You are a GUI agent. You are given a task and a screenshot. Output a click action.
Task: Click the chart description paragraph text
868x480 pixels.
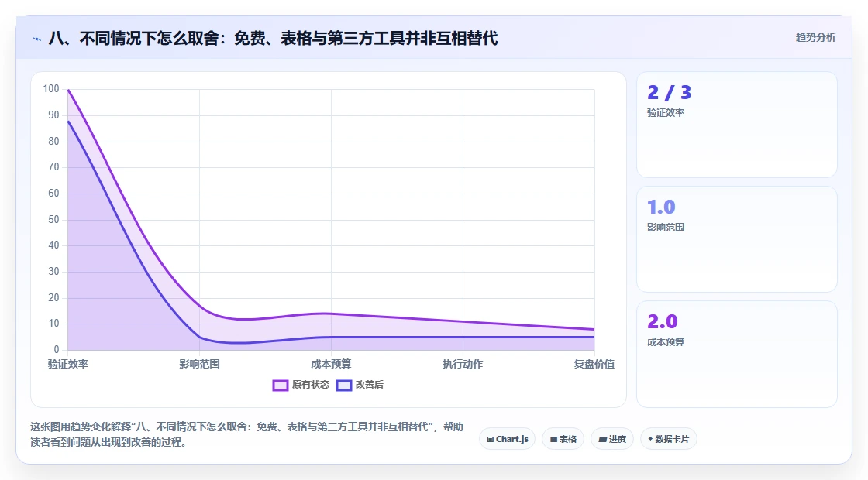click(247, 434)
